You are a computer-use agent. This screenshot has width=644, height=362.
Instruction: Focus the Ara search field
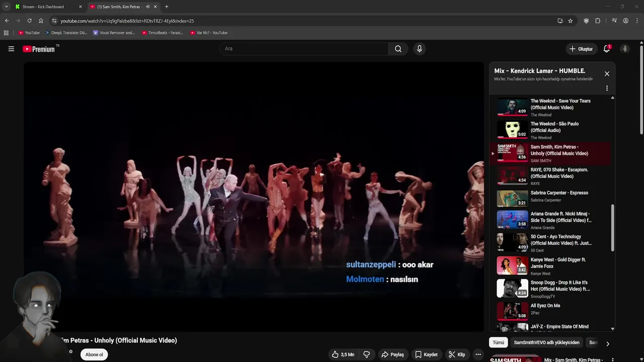pos(303,49)
